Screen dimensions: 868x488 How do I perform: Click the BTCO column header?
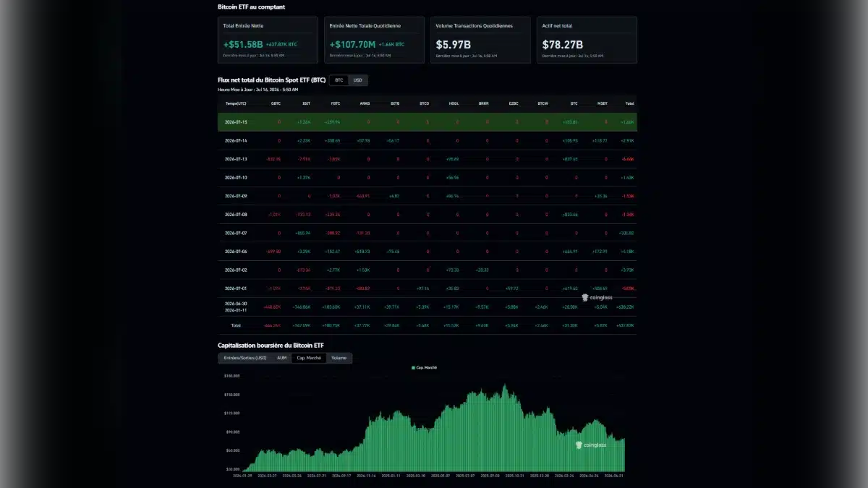click(x=425, y=103)
